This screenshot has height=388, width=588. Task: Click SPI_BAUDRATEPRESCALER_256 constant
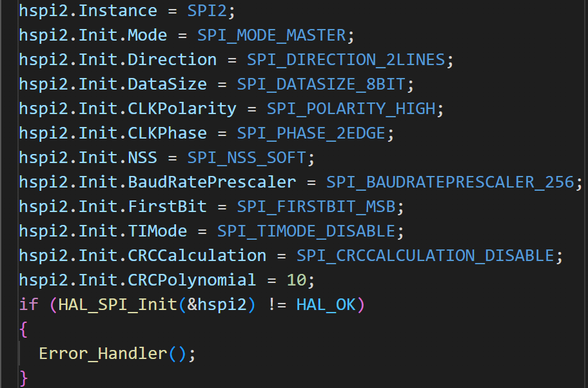[x=450, y=182]
